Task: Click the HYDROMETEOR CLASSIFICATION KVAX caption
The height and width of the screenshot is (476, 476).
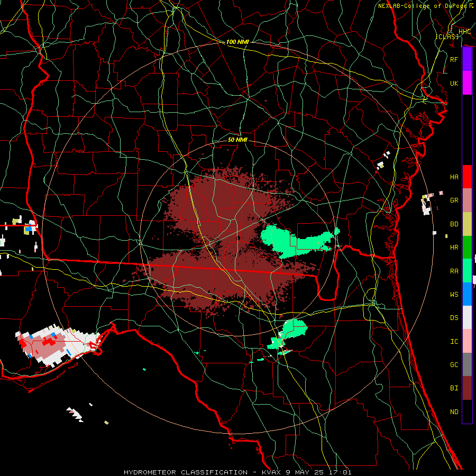Action: 237,472
